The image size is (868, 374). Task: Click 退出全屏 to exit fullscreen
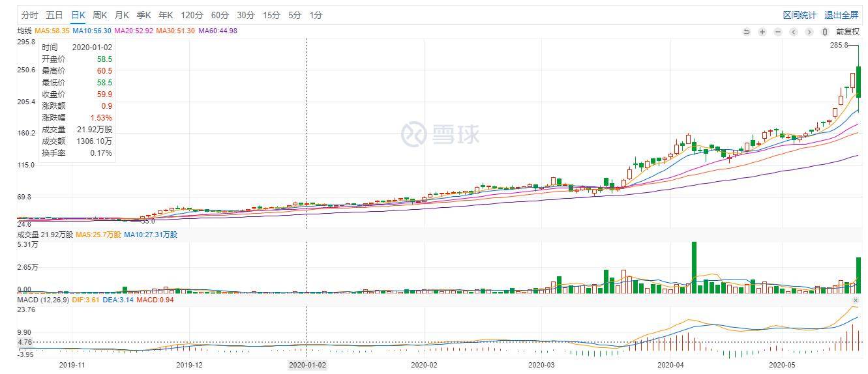[841, 15]
